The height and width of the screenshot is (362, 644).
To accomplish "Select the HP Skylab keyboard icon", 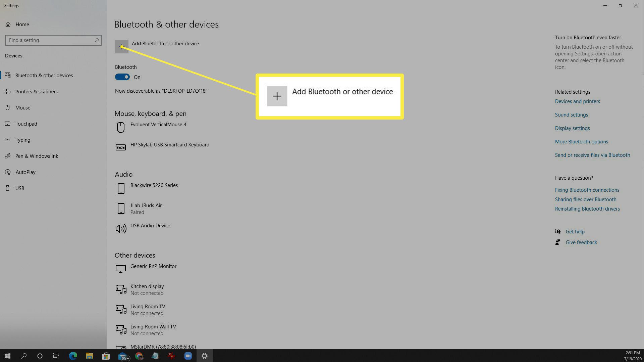I will click(121, 147).
